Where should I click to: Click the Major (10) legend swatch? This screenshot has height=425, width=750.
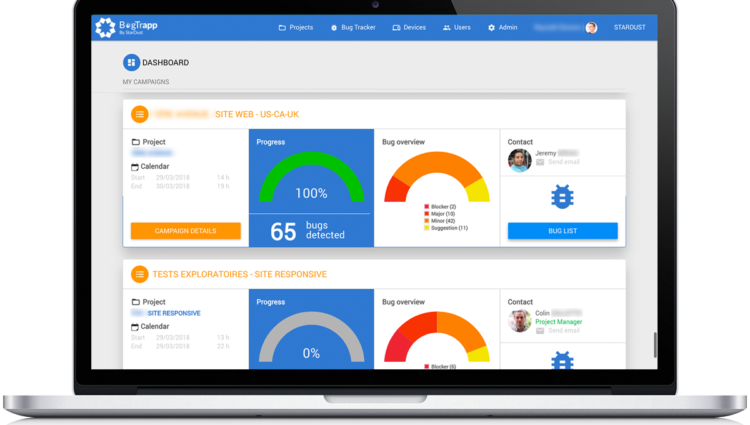pyautogui.click(x=427, y=214)
